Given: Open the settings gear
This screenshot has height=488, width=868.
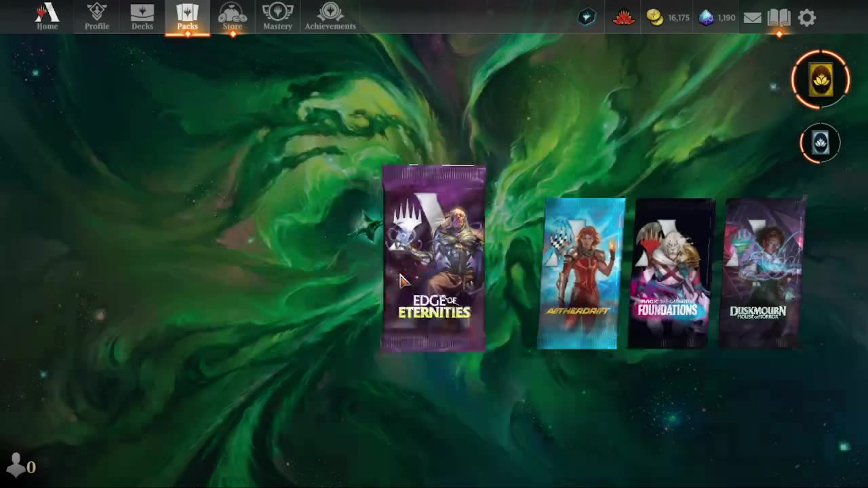Looking at the screenshot, I should [x=807, y=18].
